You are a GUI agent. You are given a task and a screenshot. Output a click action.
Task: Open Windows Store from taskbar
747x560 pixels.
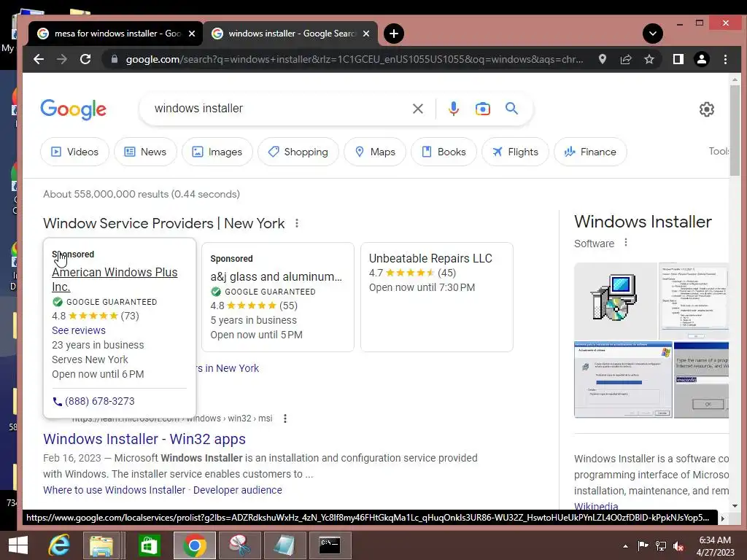point(149,545)
